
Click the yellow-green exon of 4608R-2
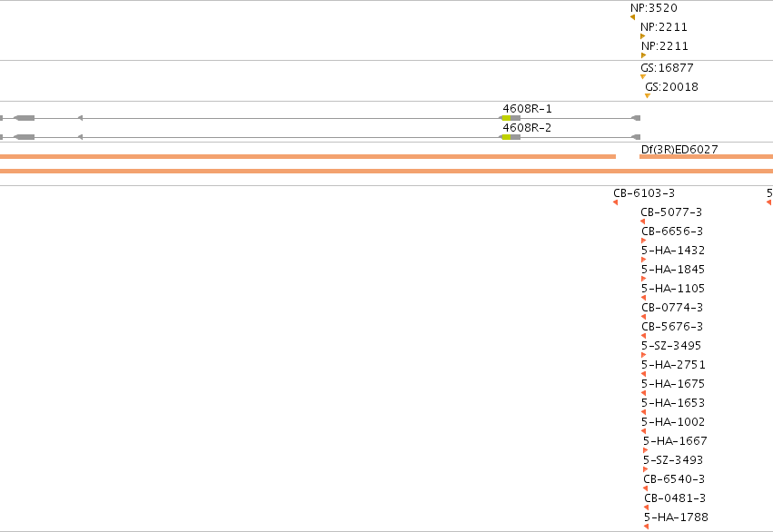(x=506, y=137)
